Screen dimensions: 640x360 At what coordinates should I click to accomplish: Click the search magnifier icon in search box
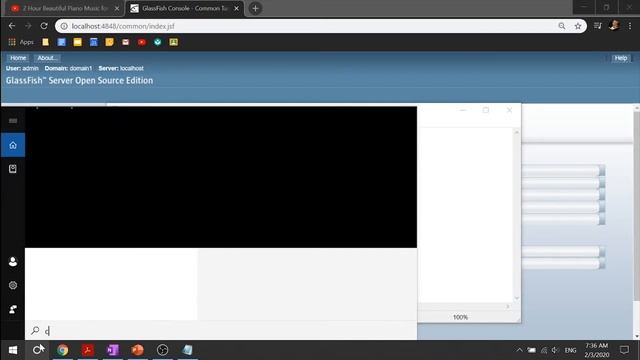click(x=35, y=331)
